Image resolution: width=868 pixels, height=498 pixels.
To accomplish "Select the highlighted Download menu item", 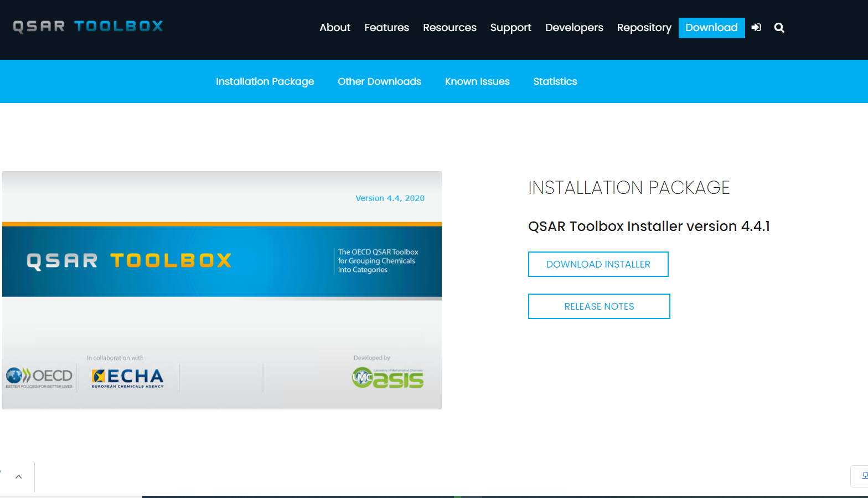I will (711, 28).
